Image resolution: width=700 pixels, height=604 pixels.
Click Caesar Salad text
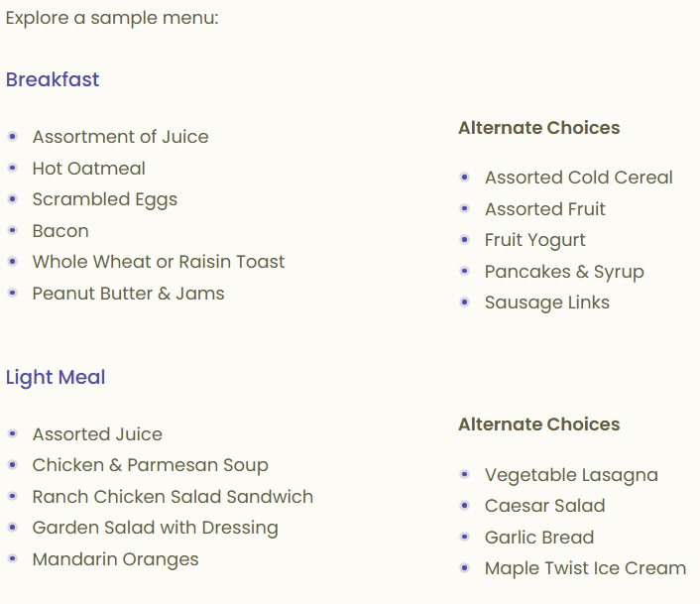pos(544,506)
